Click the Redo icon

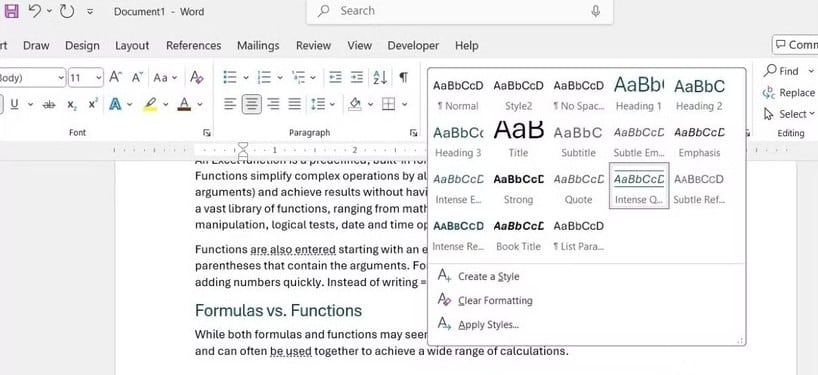pyautogui.click(x=67, y=11)
